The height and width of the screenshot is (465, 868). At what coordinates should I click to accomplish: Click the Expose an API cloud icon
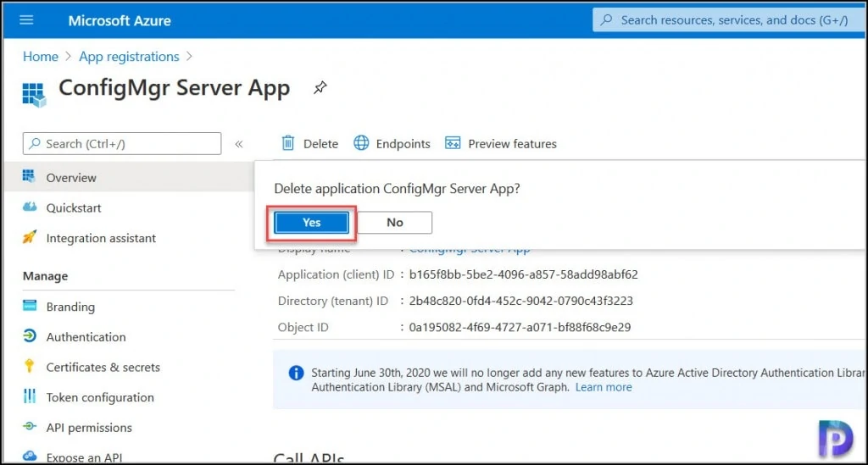point(30,457)
